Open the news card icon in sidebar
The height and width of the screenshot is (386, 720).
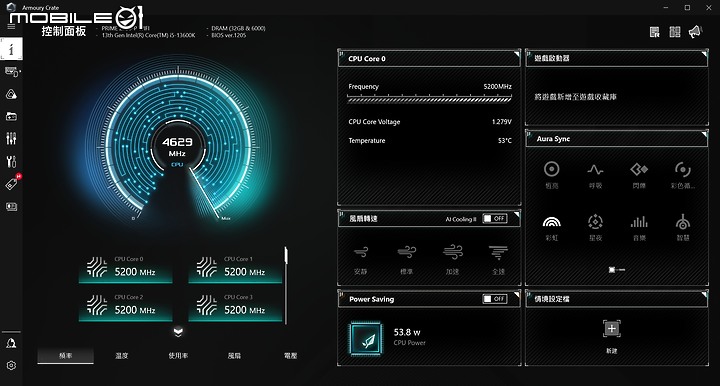tap(11, 207)
